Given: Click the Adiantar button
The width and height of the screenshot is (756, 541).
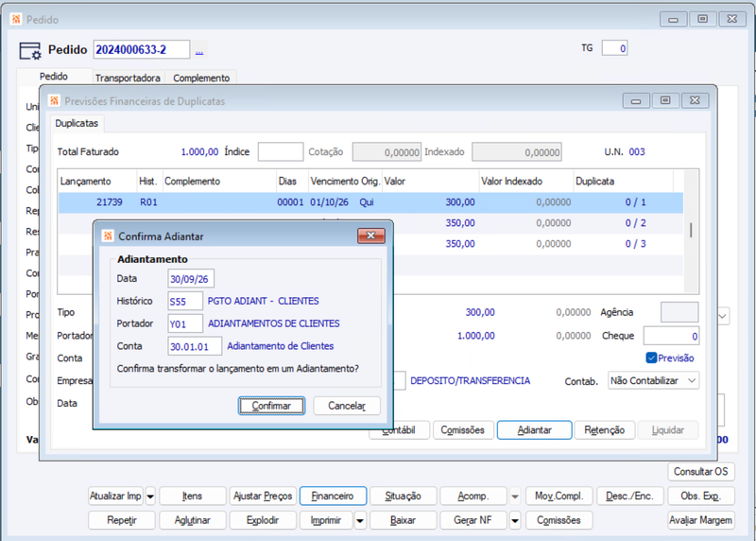Looking at the screenshot, I should [x=534, y=430].
